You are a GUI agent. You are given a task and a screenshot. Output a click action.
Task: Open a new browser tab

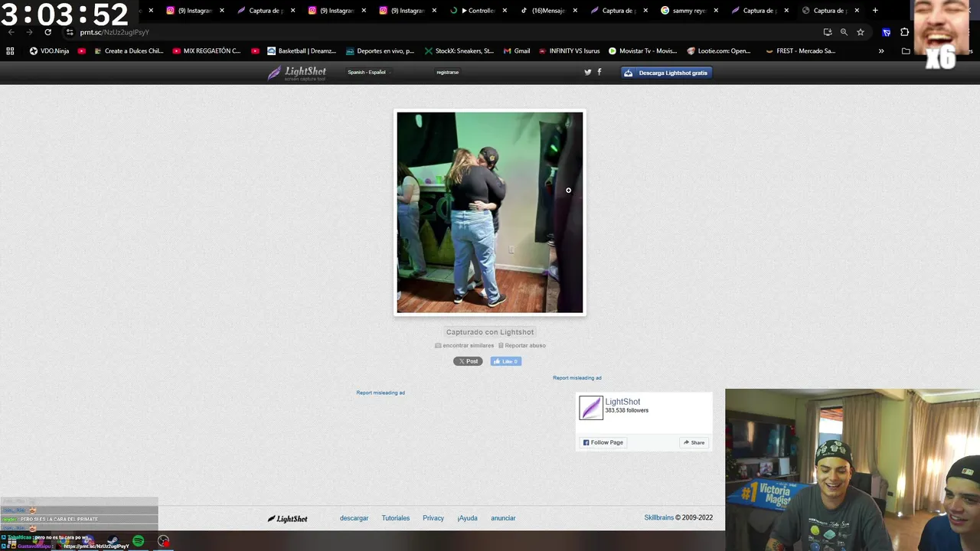click(875, 11)
